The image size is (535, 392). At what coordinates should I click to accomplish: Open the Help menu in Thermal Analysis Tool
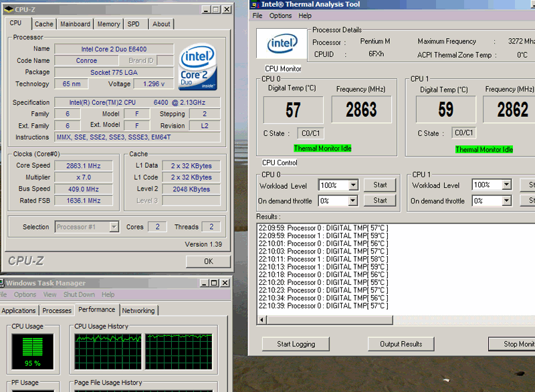[305, 15]
